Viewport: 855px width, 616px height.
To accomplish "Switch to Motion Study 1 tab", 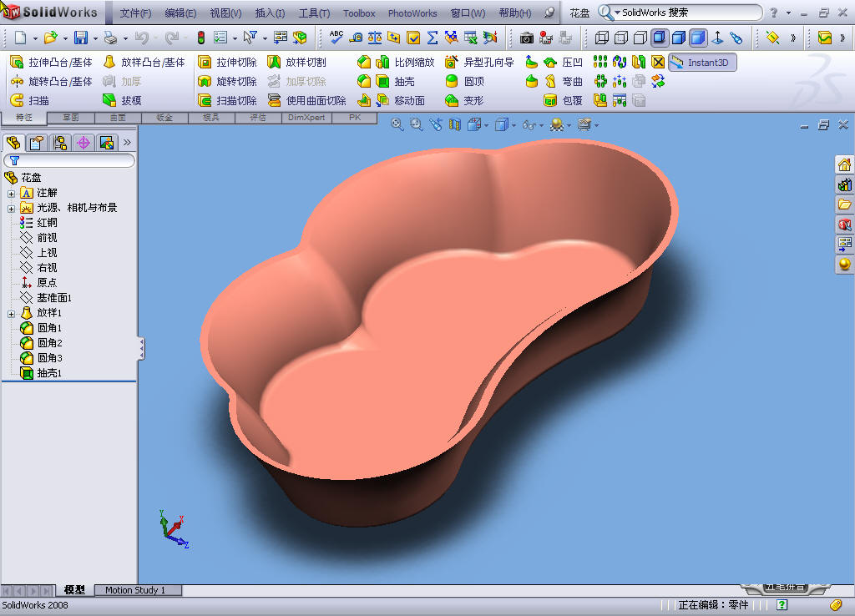I will 138,590.
